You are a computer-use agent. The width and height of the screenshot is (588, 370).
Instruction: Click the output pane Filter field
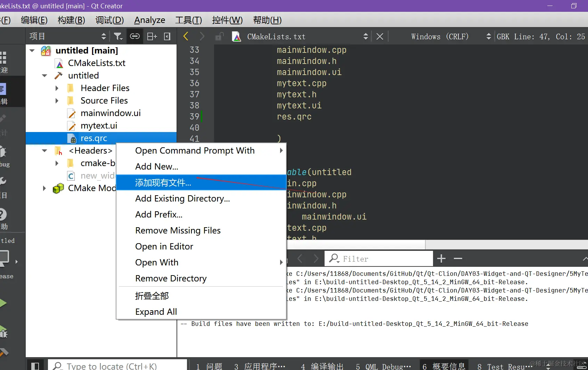coord(379,259)
